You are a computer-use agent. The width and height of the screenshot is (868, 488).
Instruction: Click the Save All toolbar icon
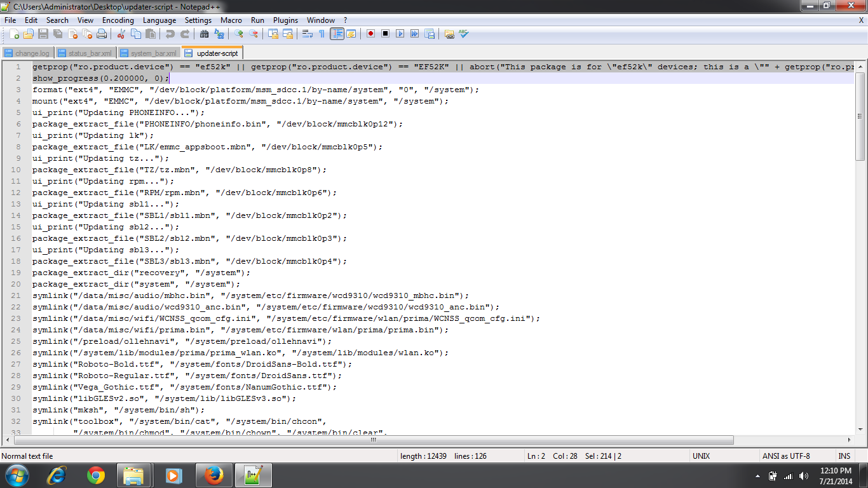(x=58, y=34)
